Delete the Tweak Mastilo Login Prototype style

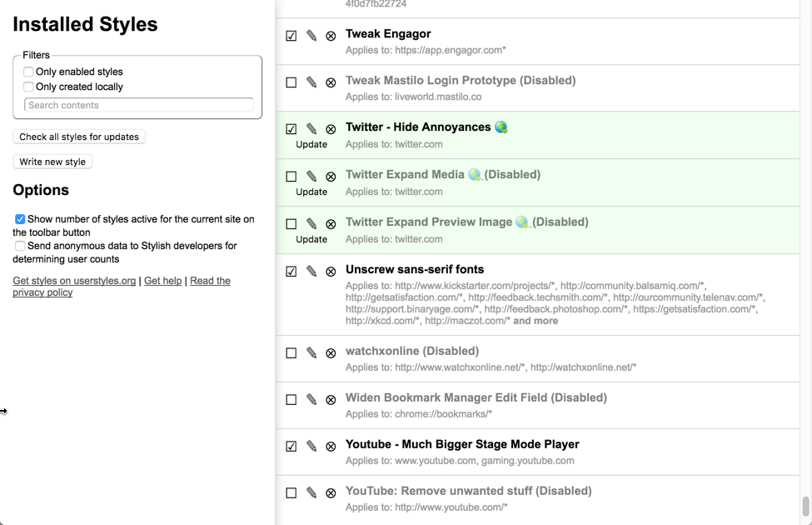pyautogui.click(x=330, y=82)
